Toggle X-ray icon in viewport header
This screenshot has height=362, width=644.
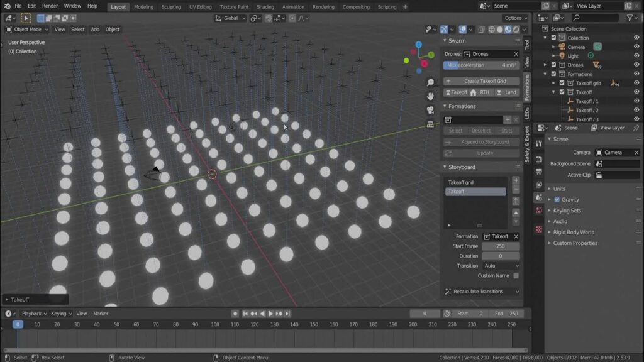481,30
